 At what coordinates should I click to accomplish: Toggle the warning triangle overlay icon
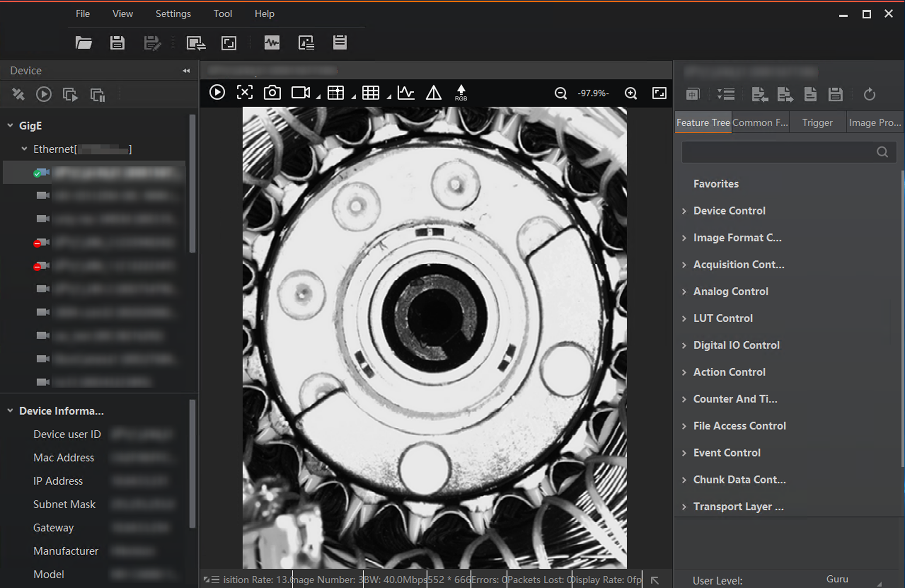click(x=433, y=93)
